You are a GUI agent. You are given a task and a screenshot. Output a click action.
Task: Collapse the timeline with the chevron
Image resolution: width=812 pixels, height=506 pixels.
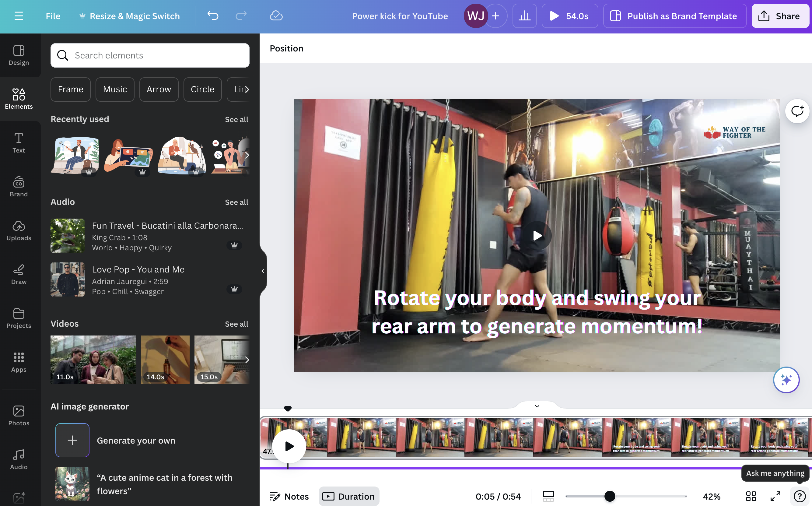click(537, 406)
